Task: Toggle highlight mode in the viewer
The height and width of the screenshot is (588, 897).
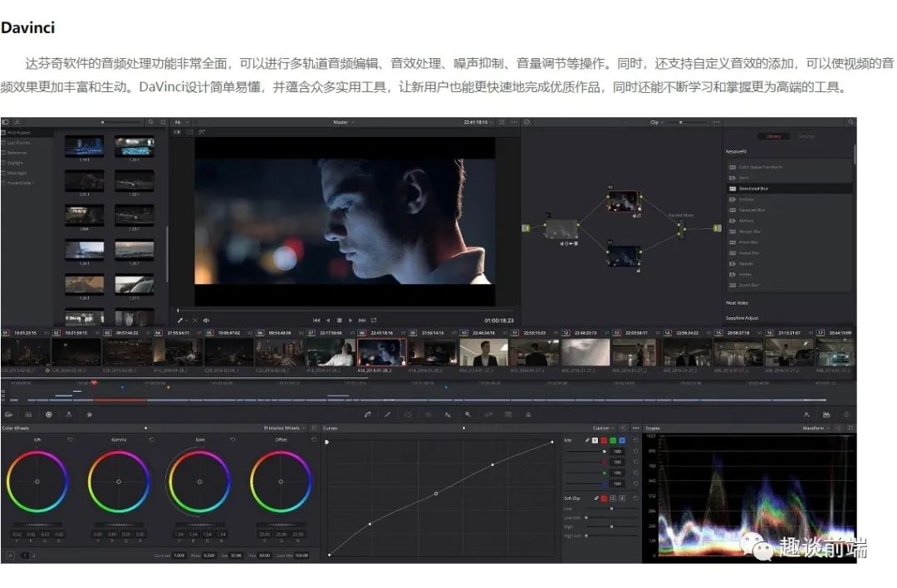Action: point(202,132)
